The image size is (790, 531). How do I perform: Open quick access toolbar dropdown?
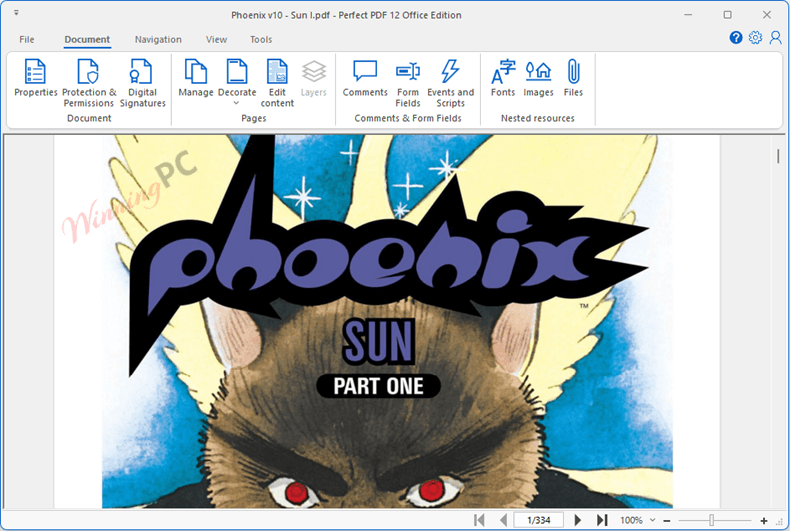coord(16,13)
